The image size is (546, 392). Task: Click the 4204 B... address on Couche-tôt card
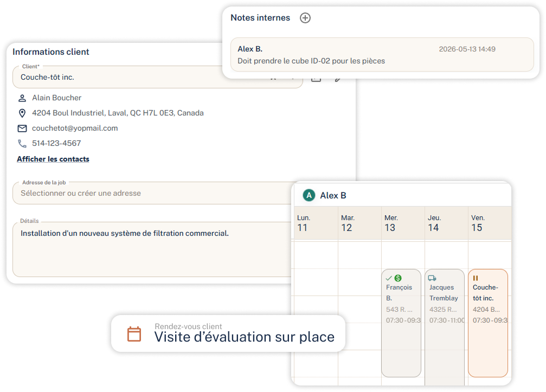tap(486, 310)
